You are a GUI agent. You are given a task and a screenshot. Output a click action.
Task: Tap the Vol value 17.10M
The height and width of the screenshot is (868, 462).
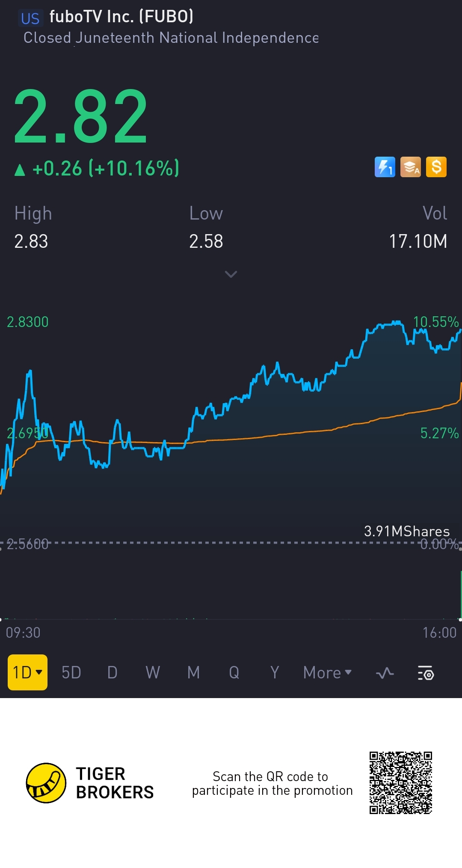tap(418, 241)
